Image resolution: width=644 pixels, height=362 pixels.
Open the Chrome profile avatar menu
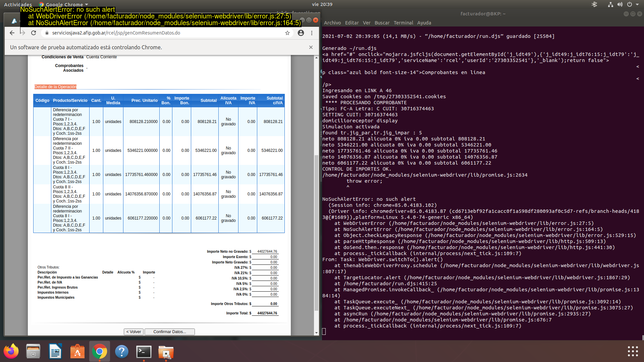[x=301, y=33]
